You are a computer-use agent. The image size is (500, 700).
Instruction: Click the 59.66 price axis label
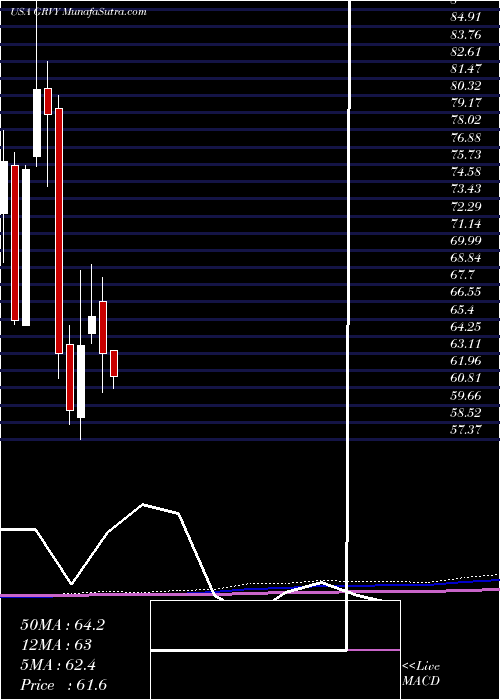pyautogui.click(x=465, y=395)
